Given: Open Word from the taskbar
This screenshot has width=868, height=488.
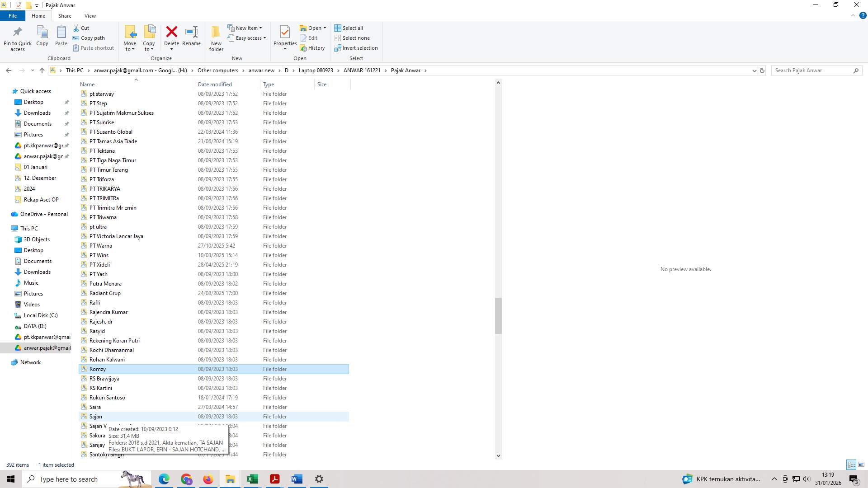Looking at the screenshot, I should click(x=297, y=479).
